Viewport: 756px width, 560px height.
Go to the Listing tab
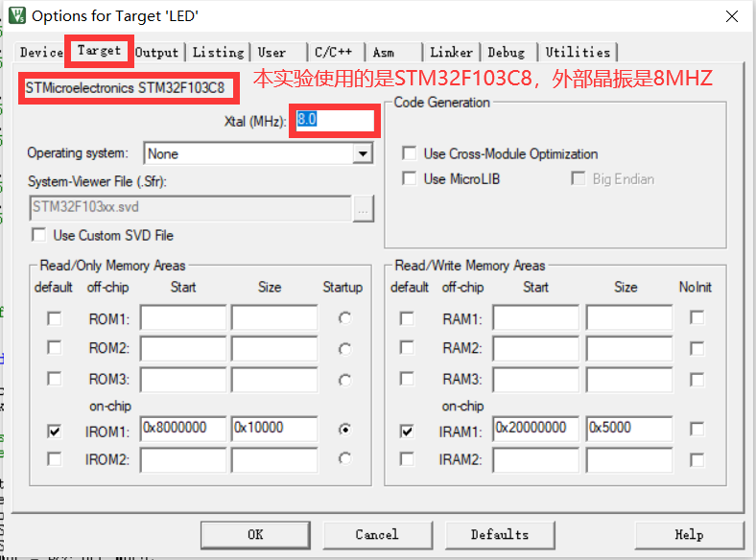[x=219, y=52]
